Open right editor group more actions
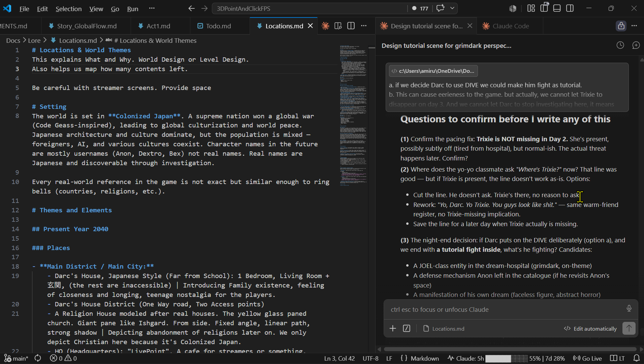 634,26
